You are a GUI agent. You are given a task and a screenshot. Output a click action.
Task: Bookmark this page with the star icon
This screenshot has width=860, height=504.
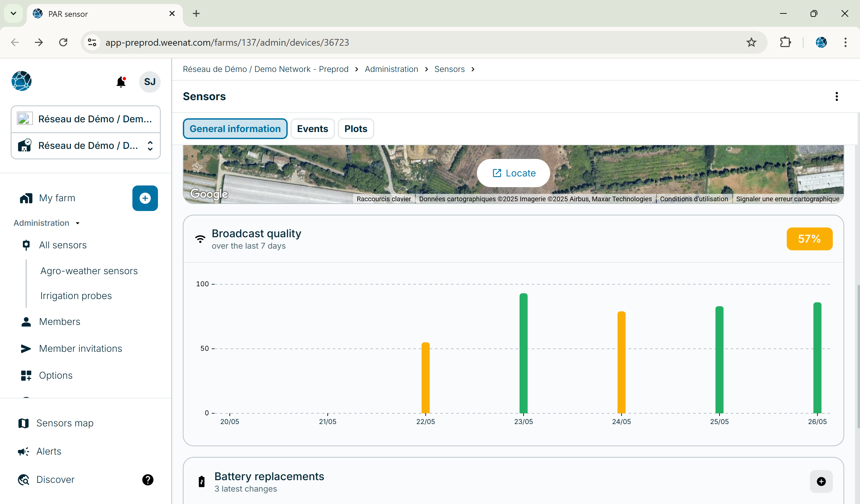tap(751, 42)
